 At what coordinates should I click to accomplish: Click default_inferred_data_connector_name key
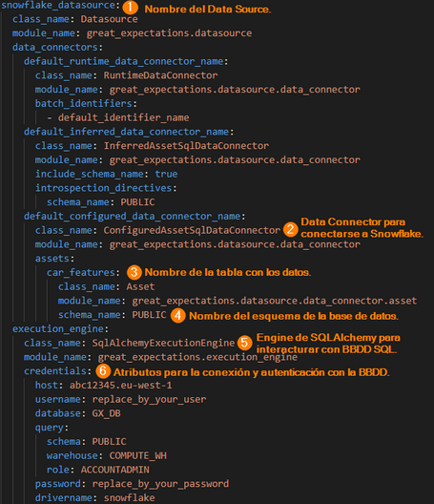[126, 132]
